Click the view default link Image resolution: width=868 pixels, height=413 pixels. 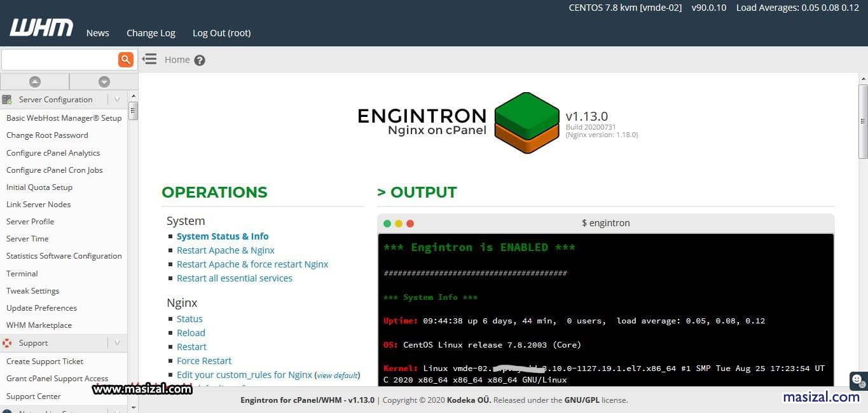pyautogui.click(x=337, y=376)
